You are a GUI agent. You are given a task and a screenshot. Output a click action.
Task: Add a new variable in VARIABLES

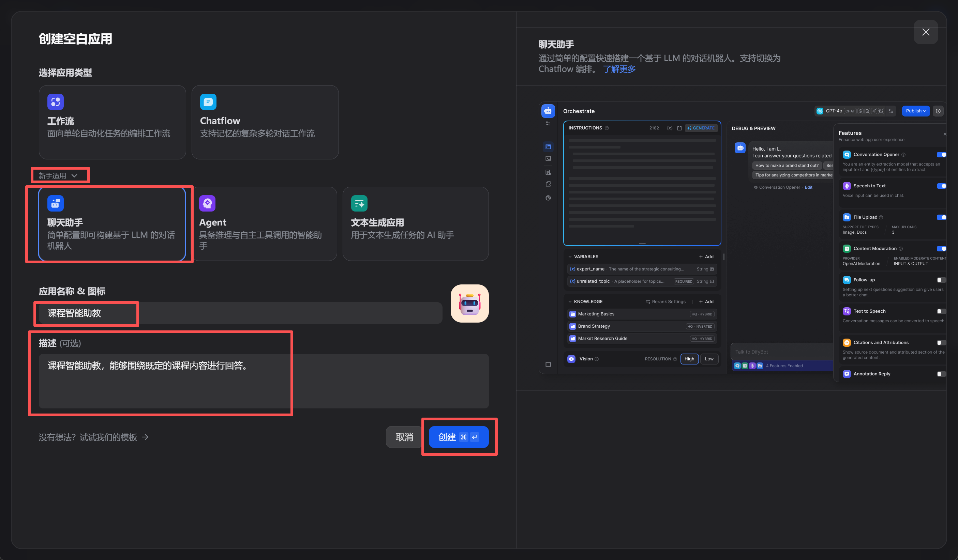coord(706,257)
